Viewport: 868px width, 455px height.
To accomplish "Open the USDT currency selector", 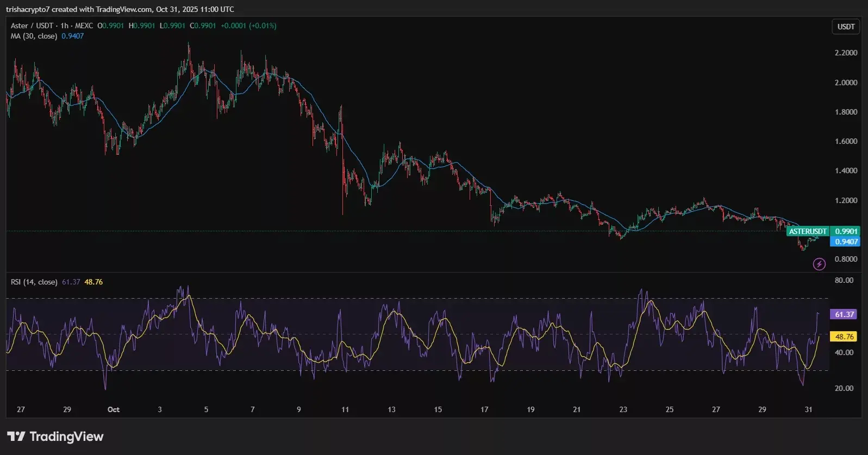I will point(845,27).
